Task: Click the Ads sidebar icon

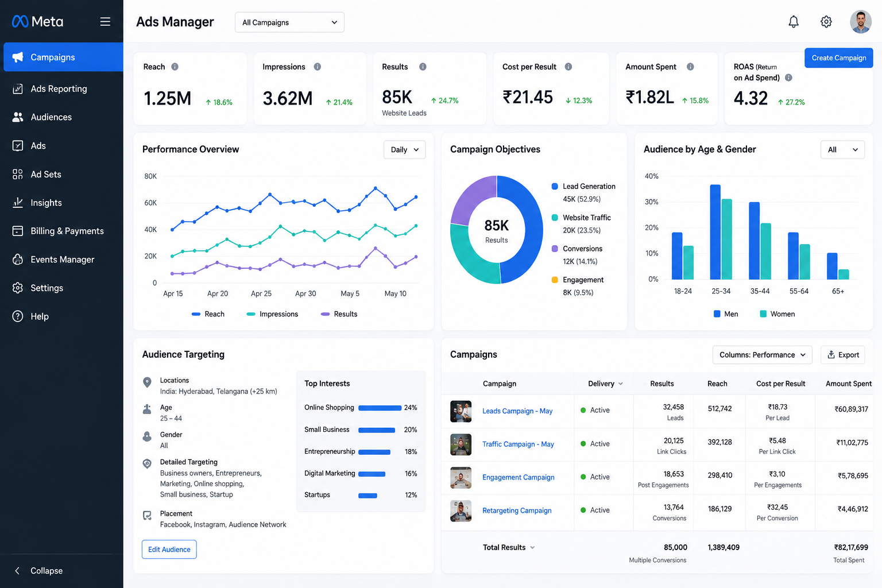Action: click(x=18, y=146)
